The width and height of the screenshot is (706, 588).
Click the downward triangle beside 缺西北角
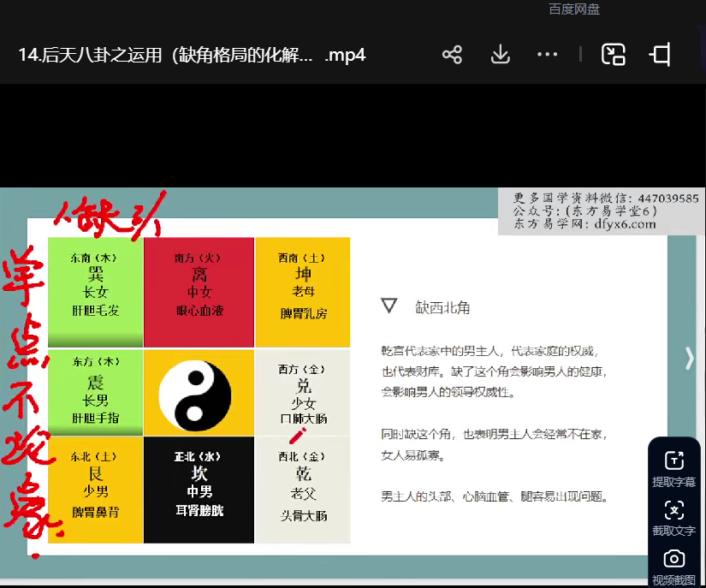390,306
